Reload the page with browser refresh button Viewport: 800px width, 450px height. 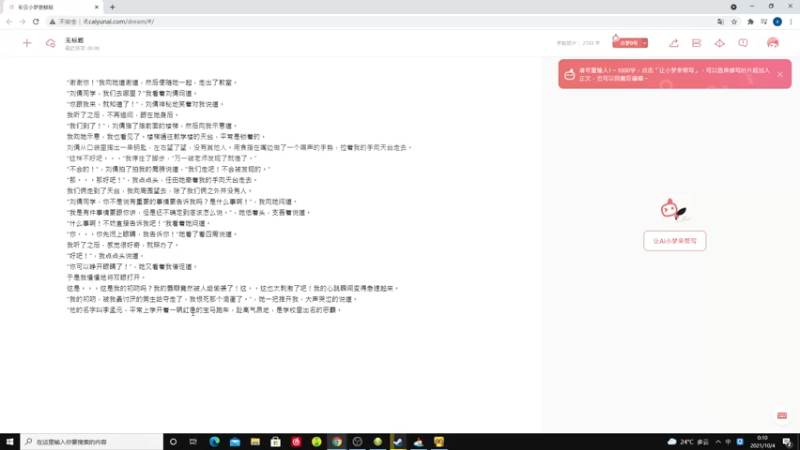click(x=36, y=21)
